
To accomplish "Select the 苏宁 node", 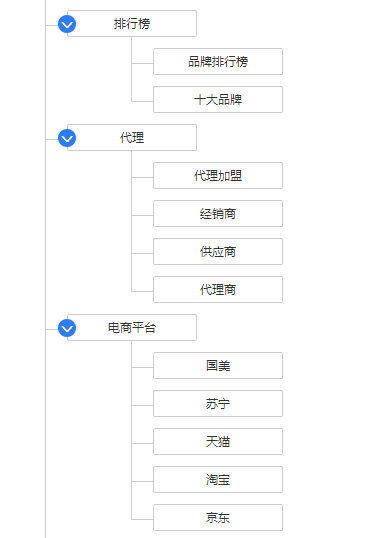I will (218, 404).
